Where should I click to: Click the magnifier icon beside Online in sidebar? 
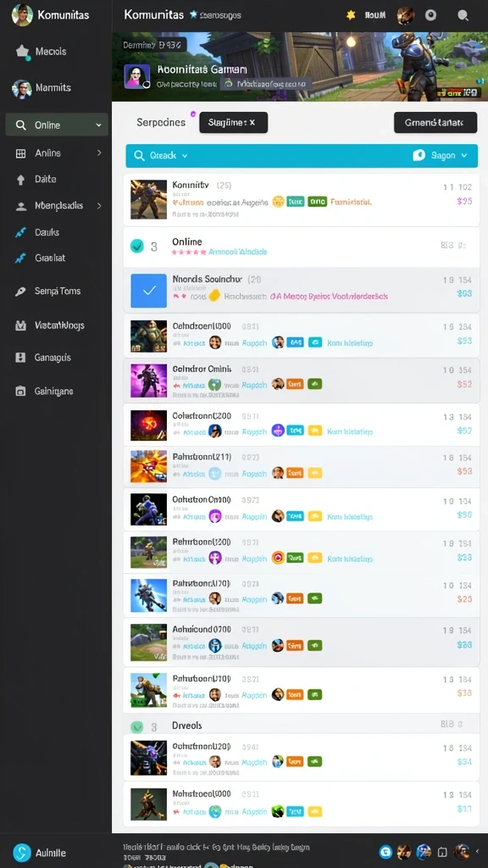coord(21,125)
